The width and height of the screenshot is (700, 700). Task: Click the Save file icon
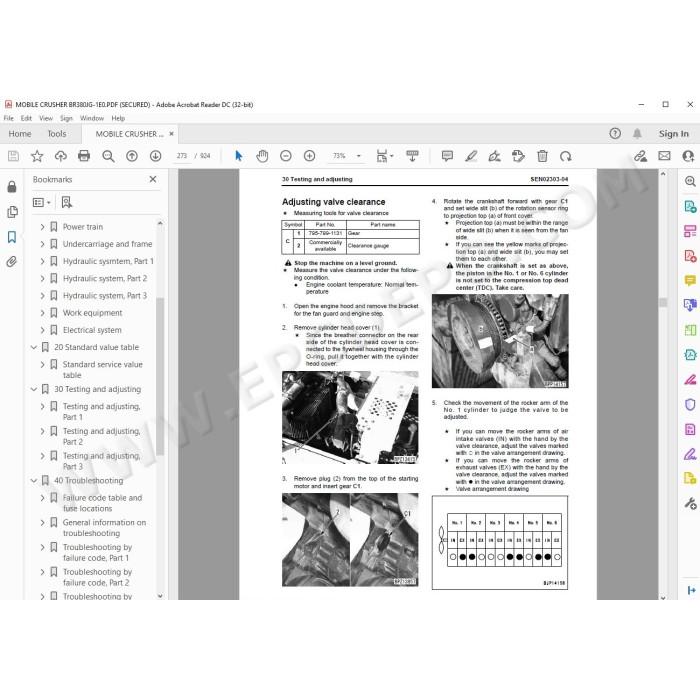point(13,156)
